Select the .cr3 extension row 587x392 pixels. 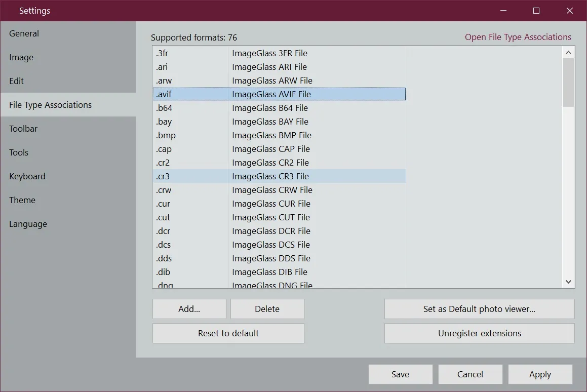coord(279,176)
